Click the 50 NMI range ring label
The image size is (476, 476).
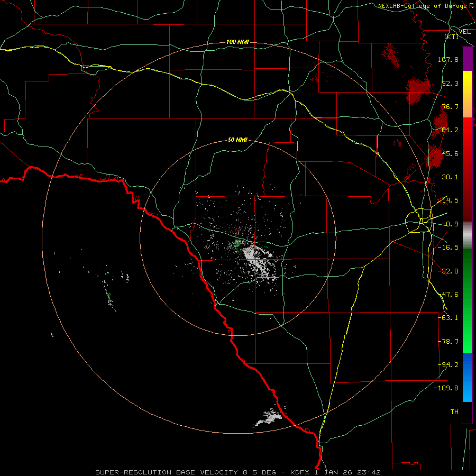[x=237, y=140]
